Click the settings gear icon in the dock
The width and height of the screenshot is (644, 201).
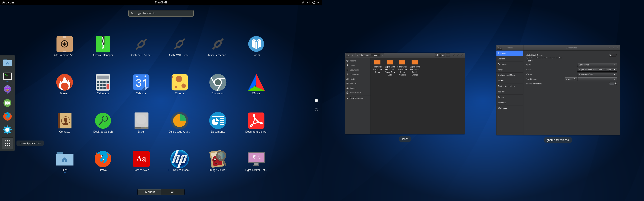click(x=7, y=130)
